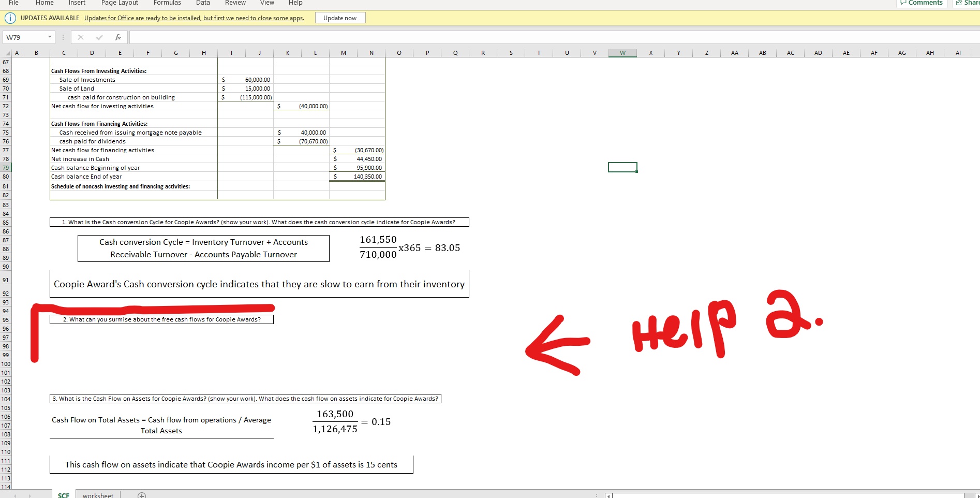Screen dimensions: 980x498
Task: Expand the Name Box dropdown arrow
Action: point(50,37)
